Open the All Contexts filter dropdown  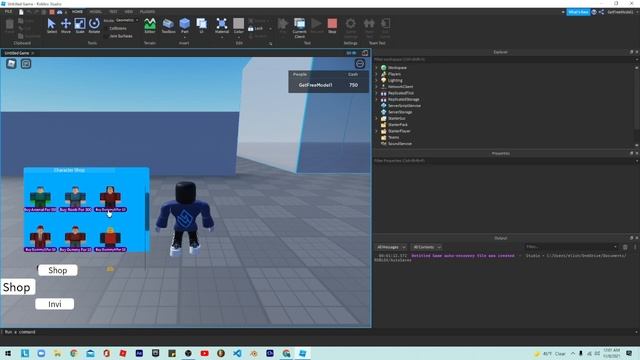[x=426, y=247]
